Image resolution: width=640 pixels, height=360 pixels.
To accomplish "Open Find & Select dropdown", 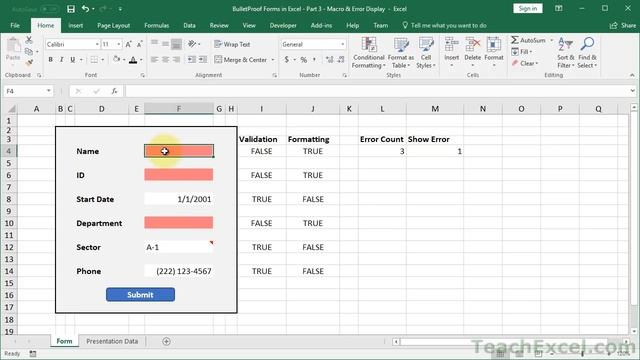I will point(587,53).
